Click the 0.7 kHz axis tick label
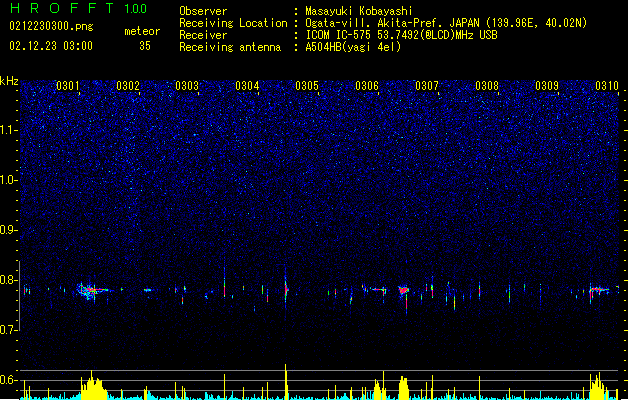The height and width of the screenshot is (400, 629). (9, 330)
